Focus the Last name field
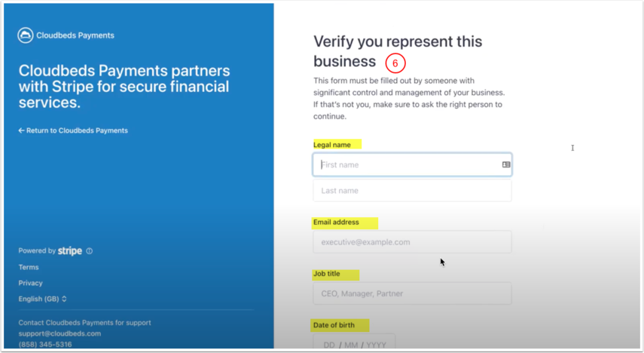The height and width of the screenshot is (353, 644). pos(412,191)
